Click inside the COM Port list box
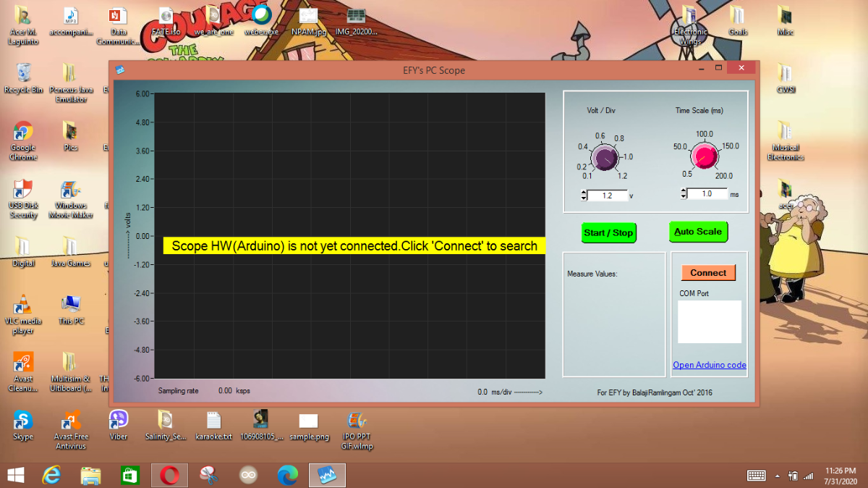This screenshot has width=868, height=488. click(710, 321)
